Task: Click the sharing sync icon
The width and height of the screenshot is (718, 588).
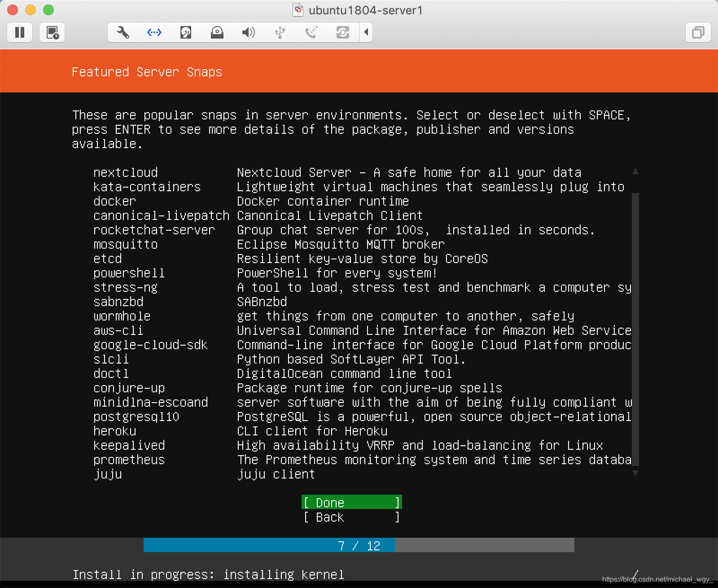Action: tap(343, 32)
